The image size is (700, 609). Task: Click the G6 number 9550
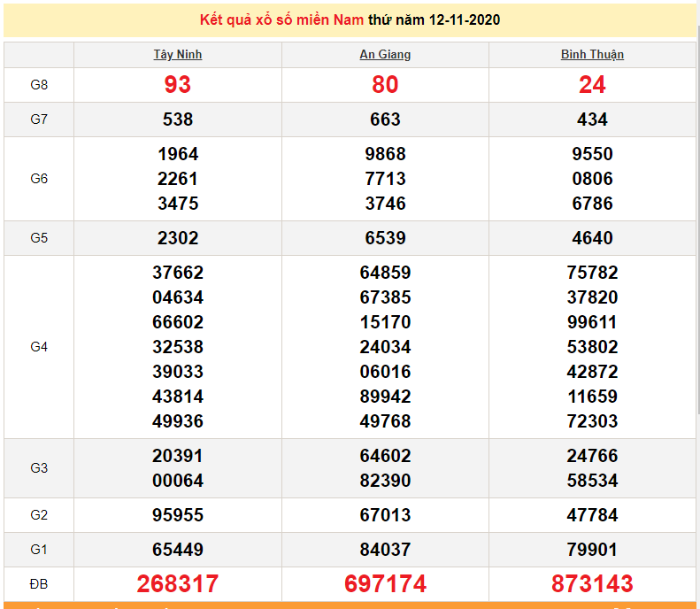point(592,154)
